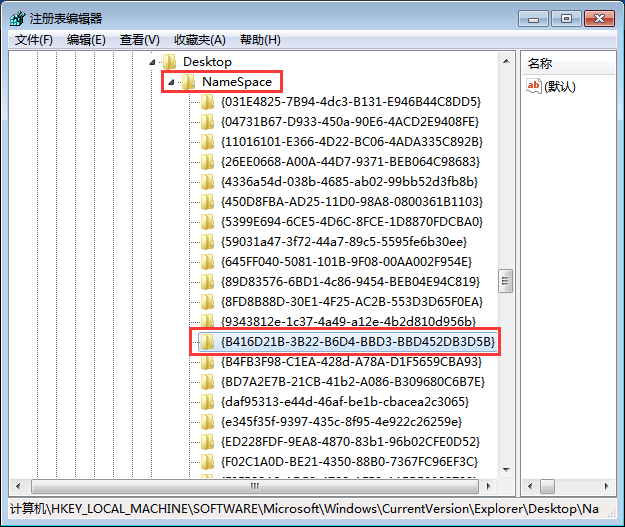Select key {F02C1A0D-BE21-4350-88B0-7367FC96EF3C}
The image size is (625, 527).
point(350,462)
